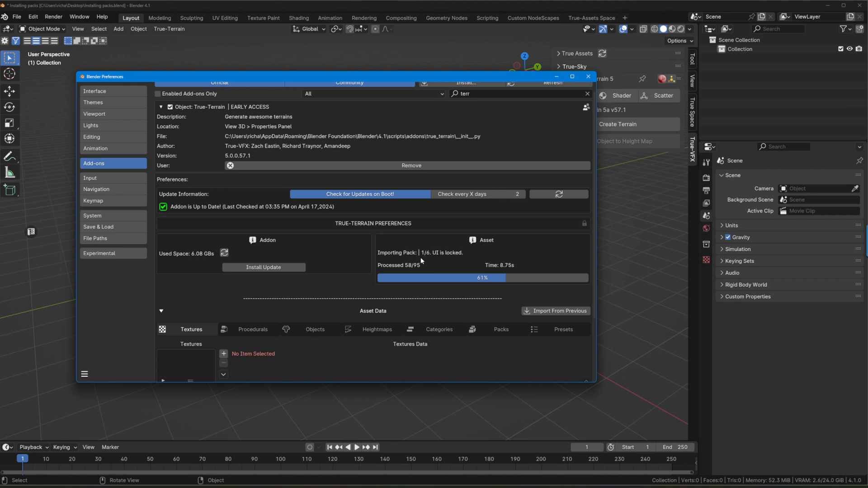
Task: Click the Gravity icon in Scene properties
Action: click(729, 237)
